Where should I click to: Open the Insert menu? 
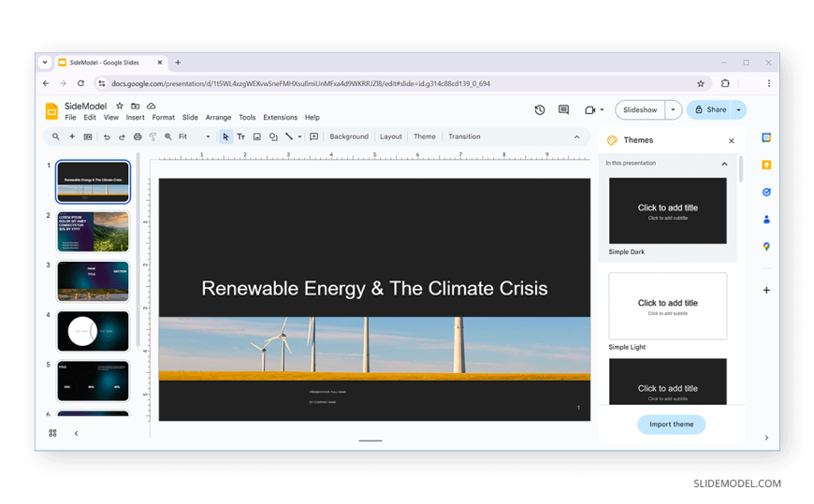coord(135,117)
